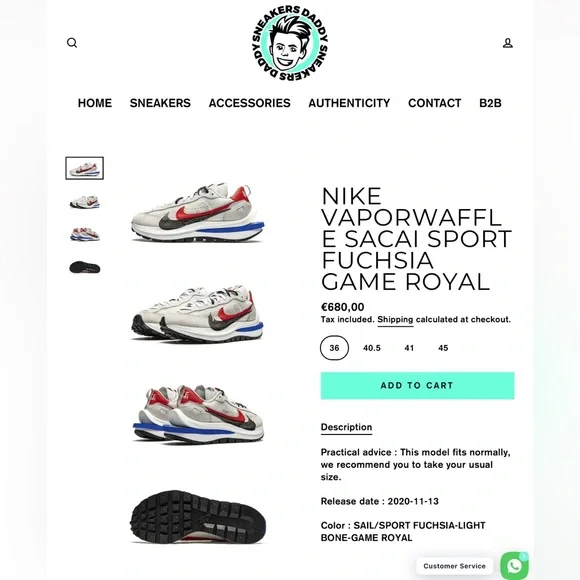
Task: Open the HOME menu item
Action: (x=95, y=103)
